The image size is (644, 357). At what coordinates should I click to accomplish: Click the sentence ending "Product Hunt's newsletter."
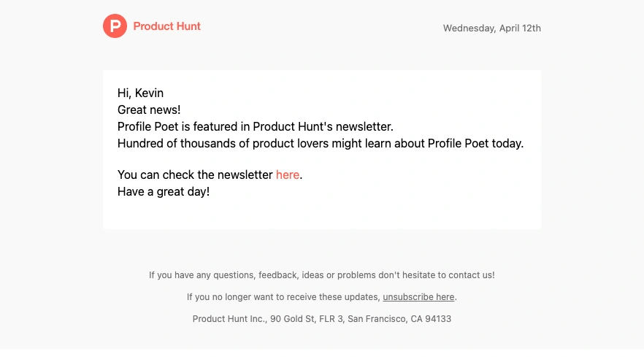pyautogui.click(x=255, y=126)
